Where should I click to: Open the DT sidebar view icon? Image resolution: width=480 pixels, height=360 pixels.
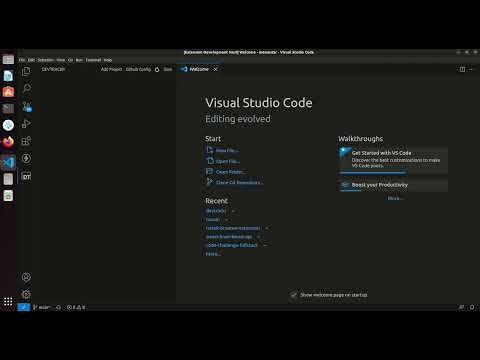26,176
